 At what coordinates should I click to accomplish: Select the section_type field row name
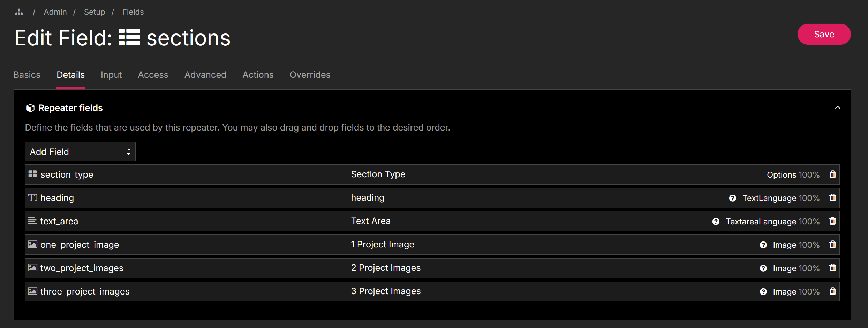point(67,174)
